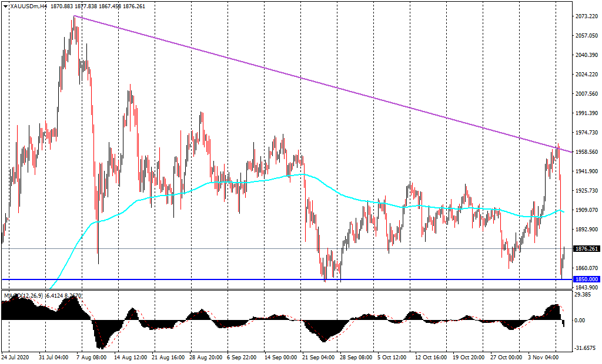Click the 2007.560 price axis label
This screenshot has width=602, height=364.
point(587,94)
